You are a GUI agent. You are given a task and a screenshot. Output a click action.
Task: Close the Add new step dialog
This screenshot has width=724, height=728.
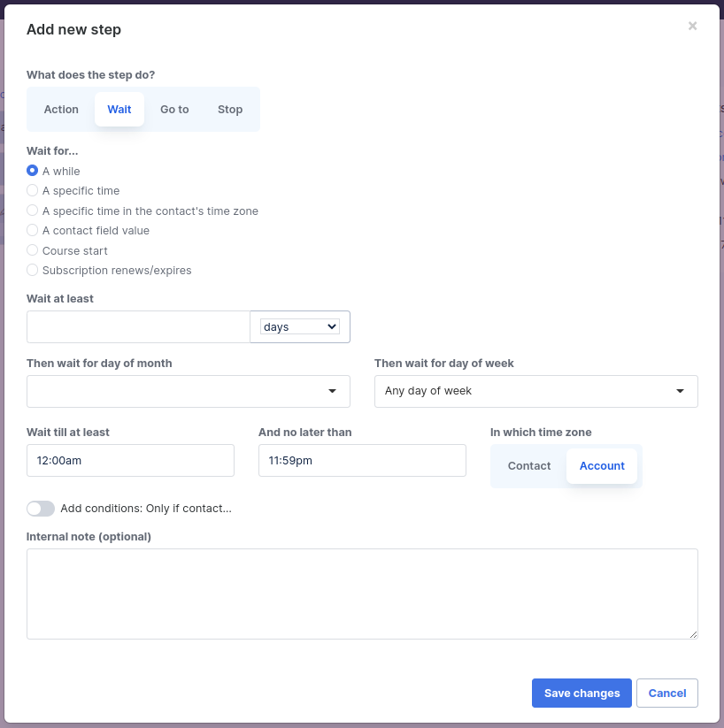coord(692,26)
